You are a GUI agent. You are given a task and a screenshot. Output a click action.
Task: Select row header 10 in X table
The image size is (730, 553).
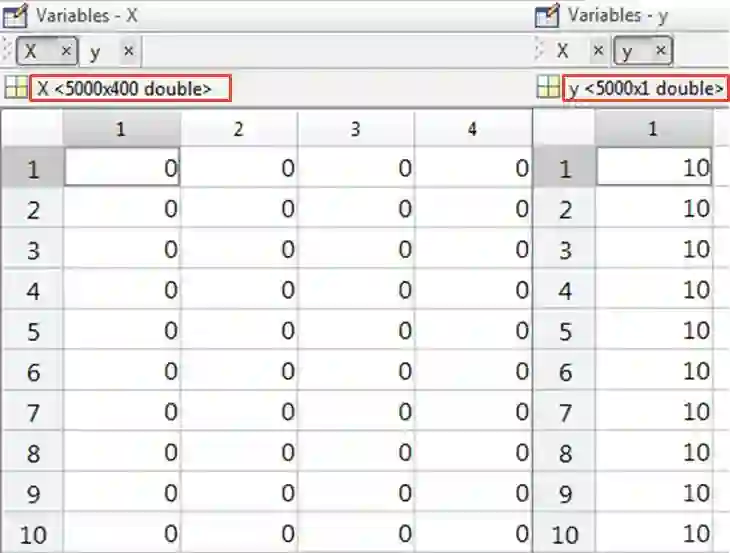32,534
